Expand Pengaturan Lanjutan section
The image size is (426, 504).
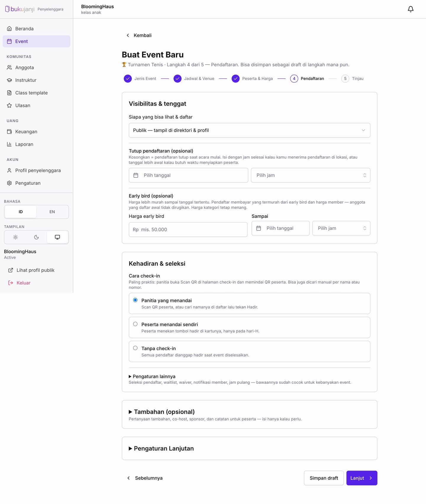pos(161,449)
